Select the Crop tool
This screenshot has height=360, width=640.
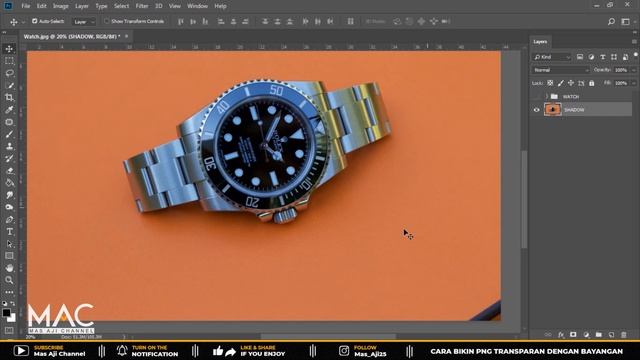pyautogui.click(x=9, y=98)
